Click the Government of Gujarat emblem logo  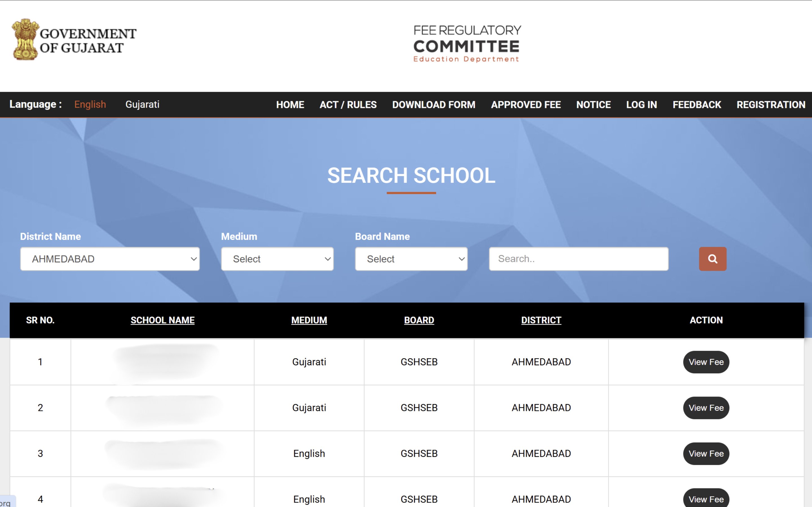25,39
